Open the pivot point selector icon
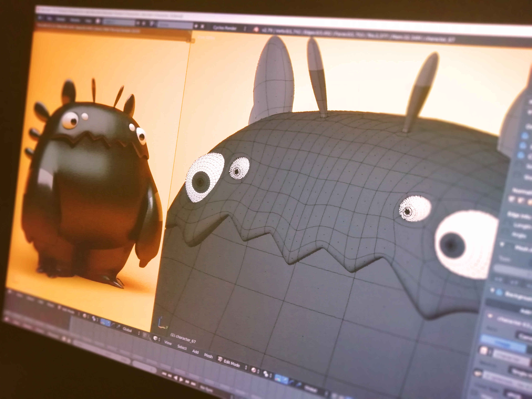Image resolution: width=532 pixels, height=399 pixels. click(x=266, y=374)
